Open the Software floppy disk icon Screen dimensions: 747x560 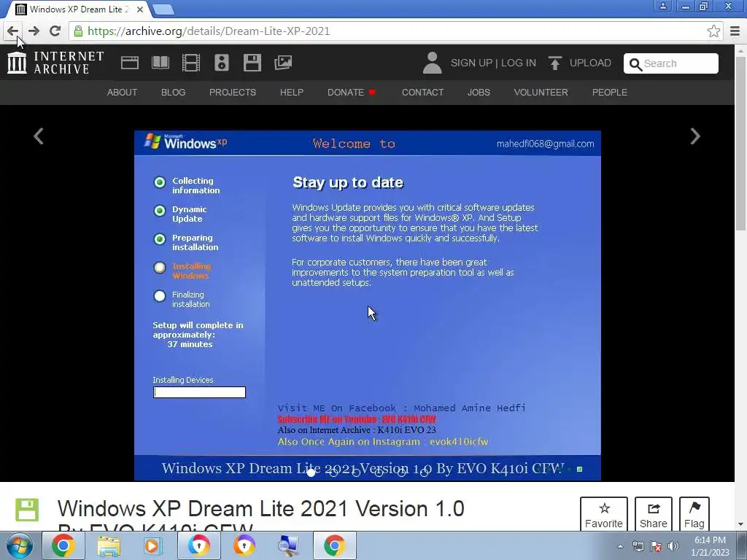252,63
